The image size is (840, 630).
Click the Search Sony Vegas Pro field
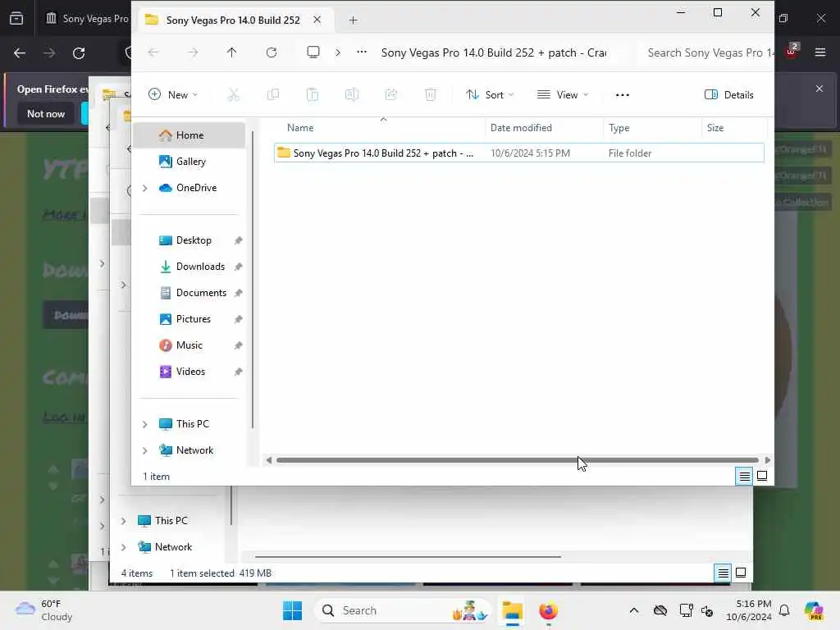click(707, 52)
